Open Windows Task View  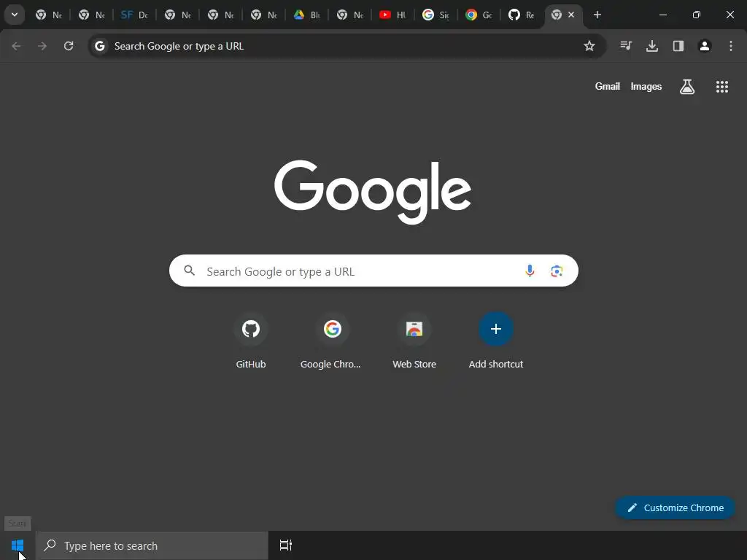click(286, 545)
